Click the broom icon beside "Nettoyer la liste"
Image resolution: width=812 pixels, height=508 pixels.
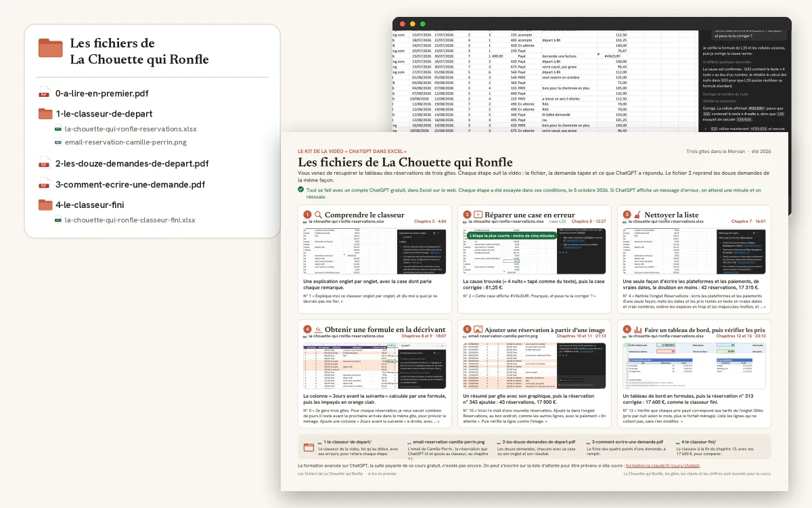[637, 215]
